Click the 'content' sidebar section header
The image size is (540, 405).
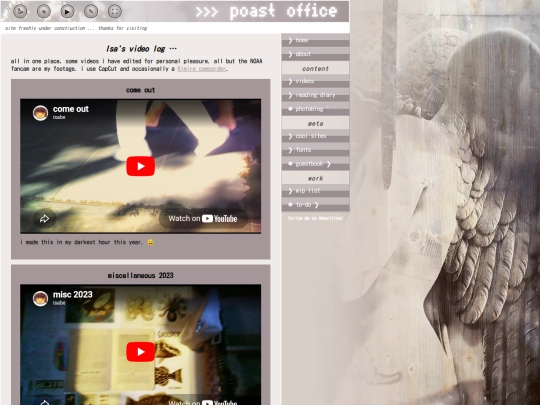[x=315, y=68]
